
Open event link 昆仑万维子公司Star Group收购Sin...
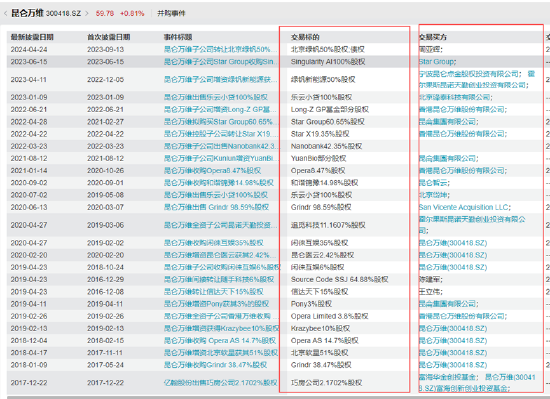point(220,62)
